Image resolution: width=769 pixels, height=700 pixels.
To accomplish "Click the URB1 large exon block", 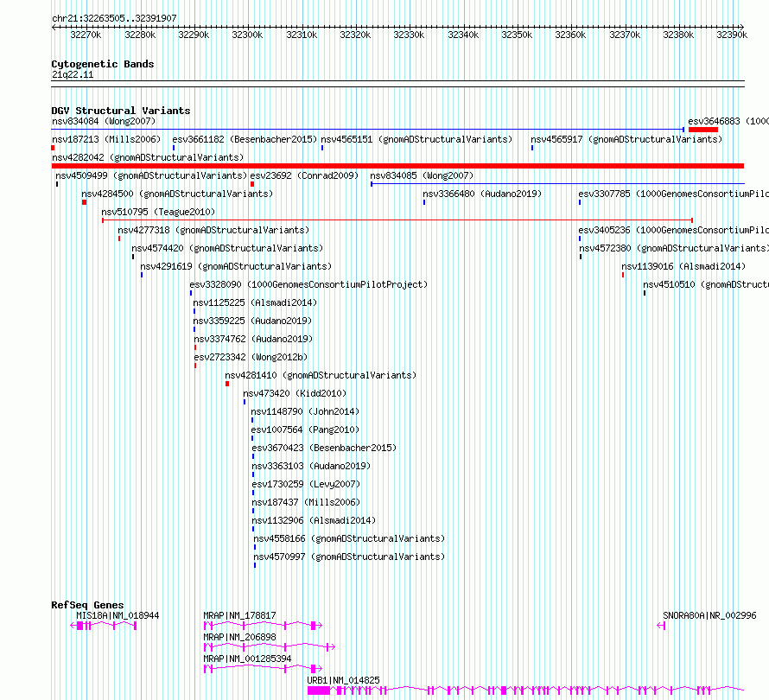I will (x=319, y=690).
